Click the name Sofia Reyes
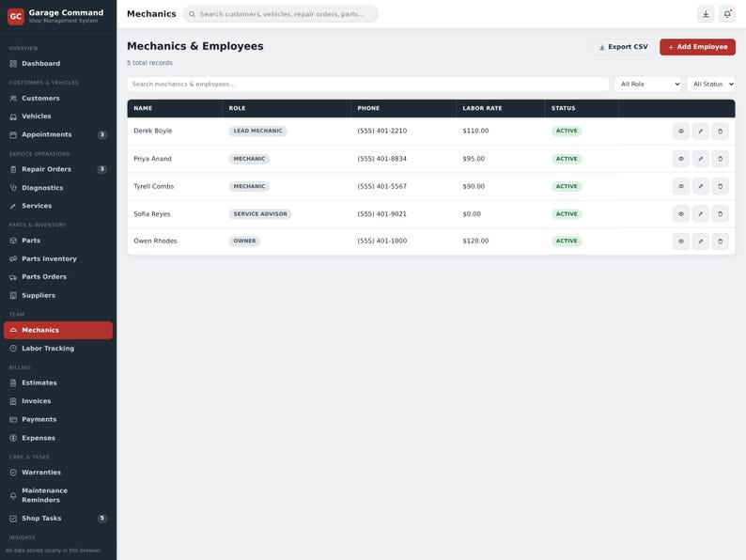Viewport: 746px width, 560px height. pyautogui.click(x=152, y=214)
